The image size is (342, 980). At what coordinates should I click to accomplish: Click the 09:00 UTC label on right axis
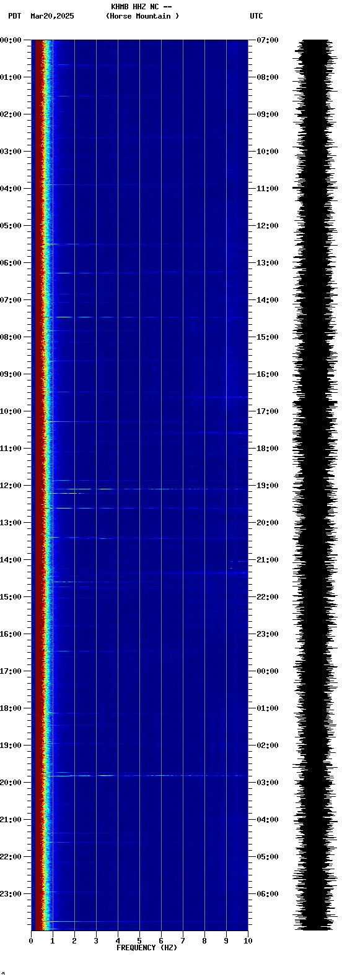(267, 114)
